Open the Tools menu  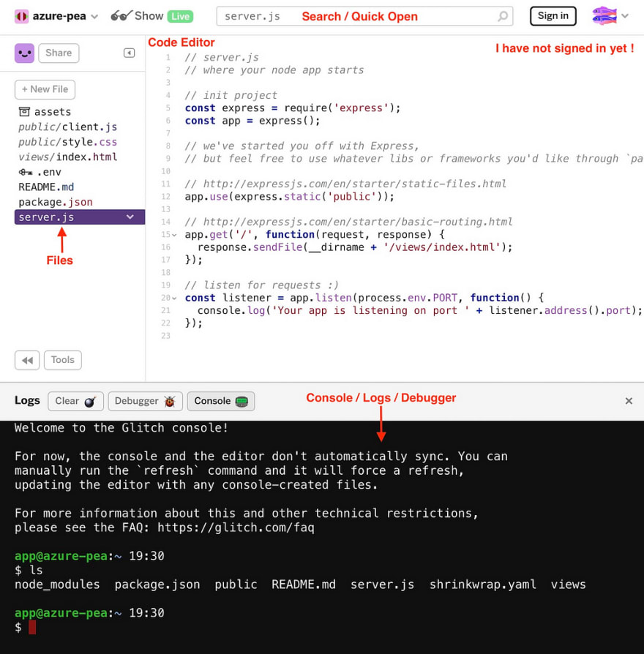[x=63, y=360]
